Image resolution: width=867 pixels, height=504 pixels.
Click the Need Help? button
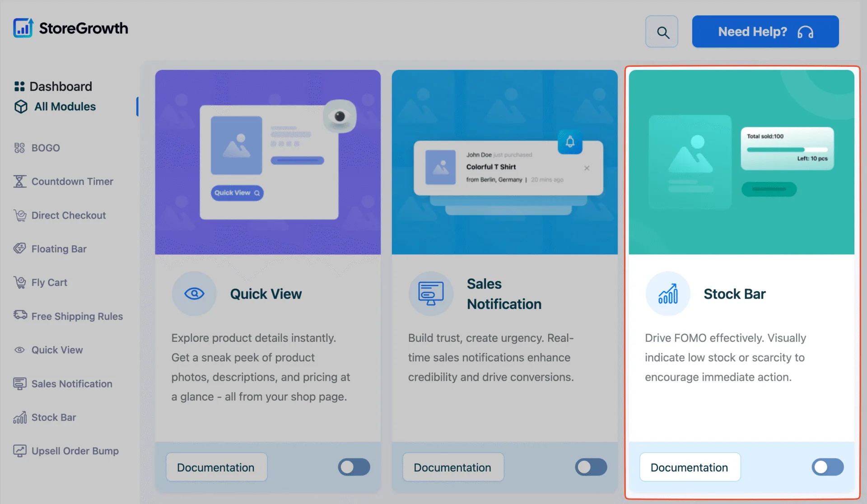(765, 32)
